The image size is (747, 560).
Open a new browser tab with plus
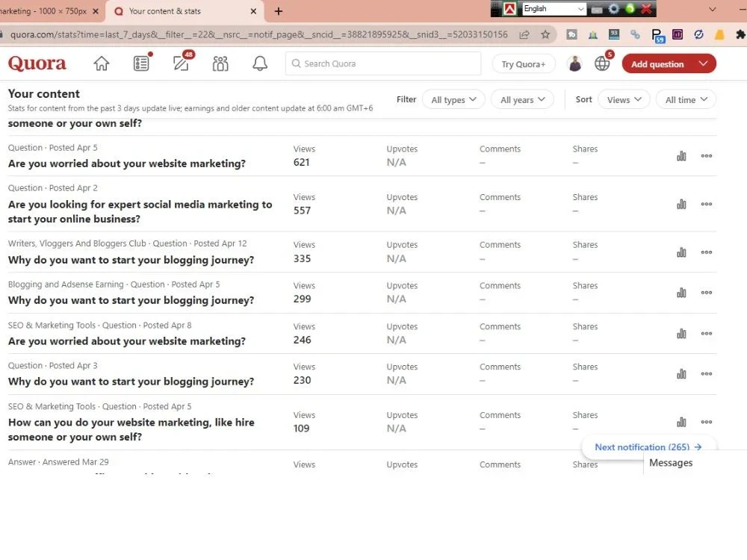(x=279, y=11)
